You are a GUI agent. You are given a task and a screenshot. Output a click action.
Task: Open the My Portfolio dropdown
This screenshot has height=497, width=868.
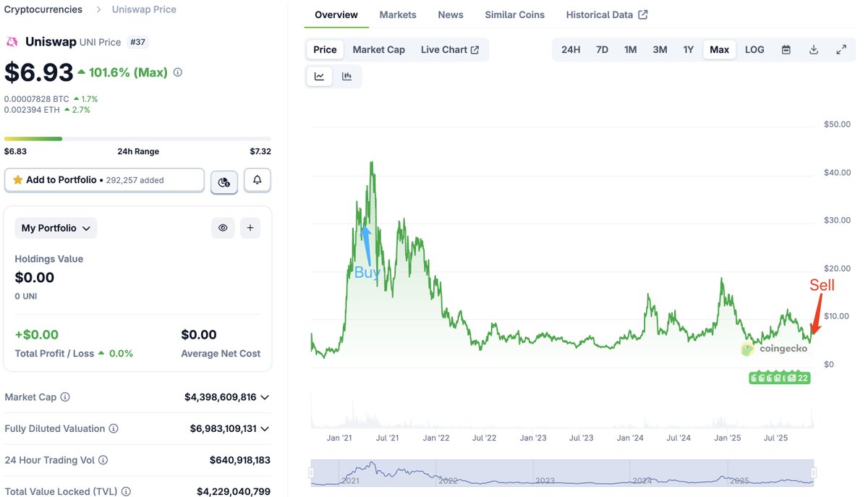point(56,228)
